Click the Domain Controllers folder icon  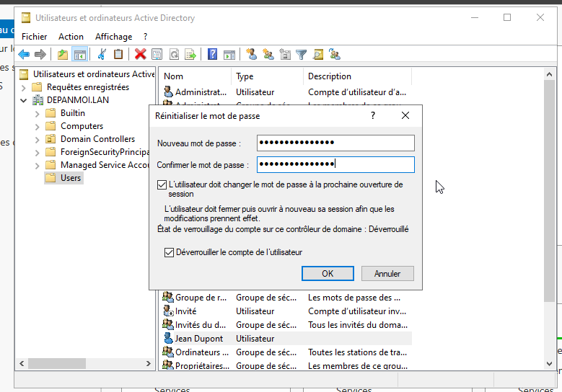tap(51, 139)
